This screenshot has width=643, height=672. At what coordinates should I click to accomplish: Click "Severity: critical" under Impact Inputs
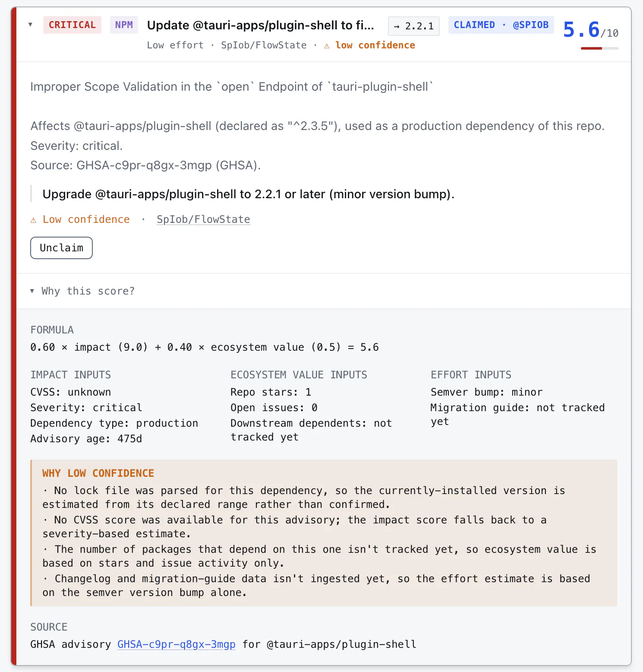pos(86,408)
